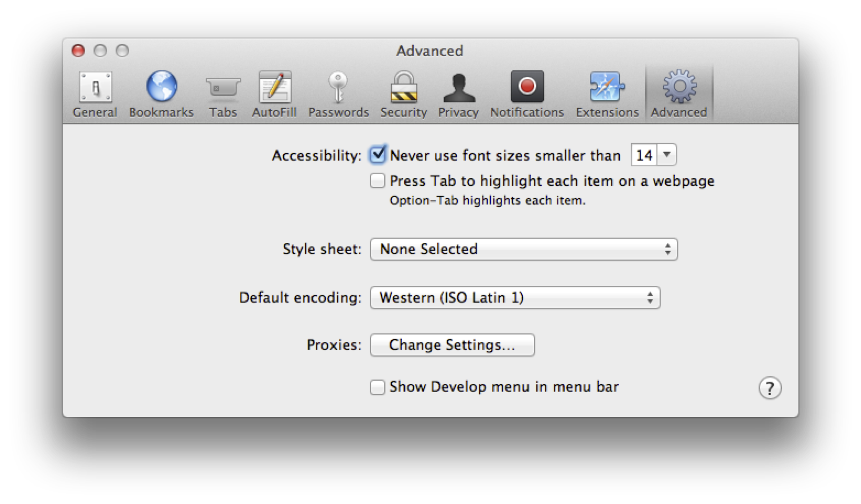Uncheck Never use font sizes smaller than
Viewport: 861px width, 504px height.
pos(377,155)
